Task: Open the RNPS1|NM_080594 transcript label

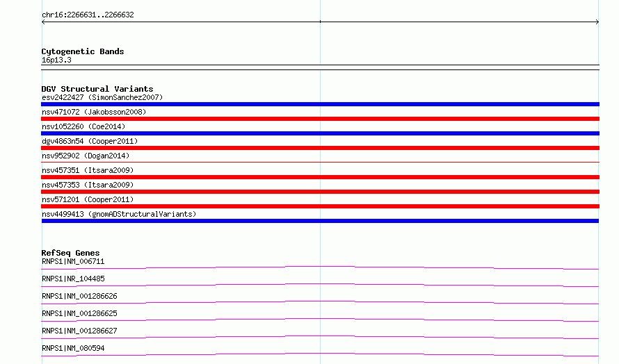Action: point(73,348)
